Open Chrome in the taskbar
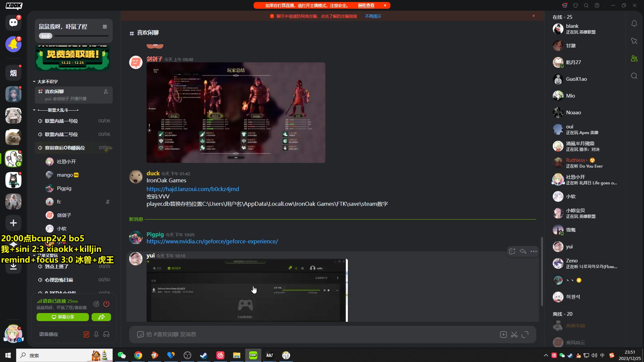Viewport: 644px width, 362px height. point(138,355)
